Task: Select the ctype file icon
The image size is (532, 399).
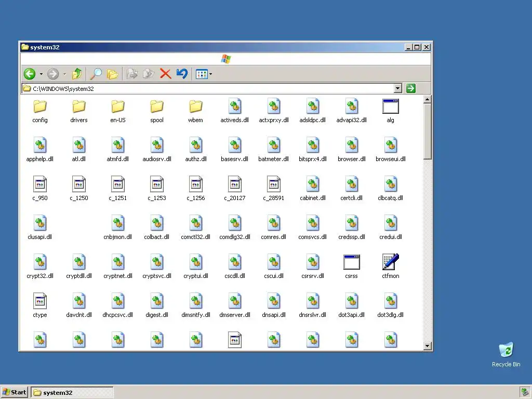Action: coord(39,301)
